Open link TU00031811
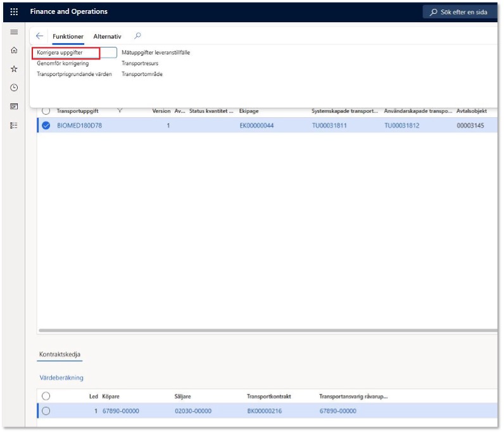 329,125
